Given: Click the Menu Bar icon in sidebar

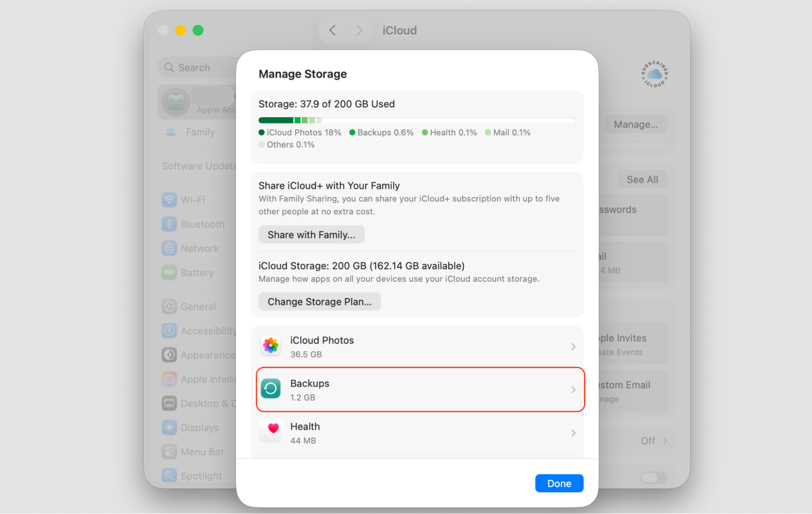Looking at the screenshot, I should click(169, 451).
